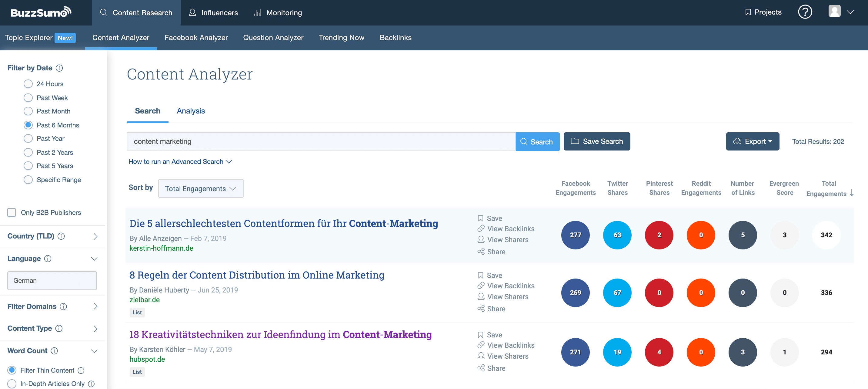
Task: Click the In-Depth Articles Only info icon
Action: click(91, 384)
